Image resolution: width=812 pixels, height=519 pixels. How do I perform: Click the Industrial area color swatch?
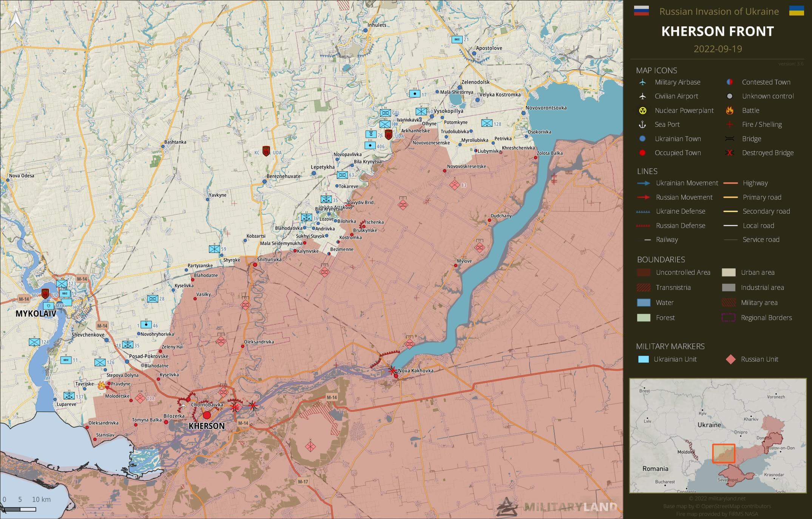729,288
